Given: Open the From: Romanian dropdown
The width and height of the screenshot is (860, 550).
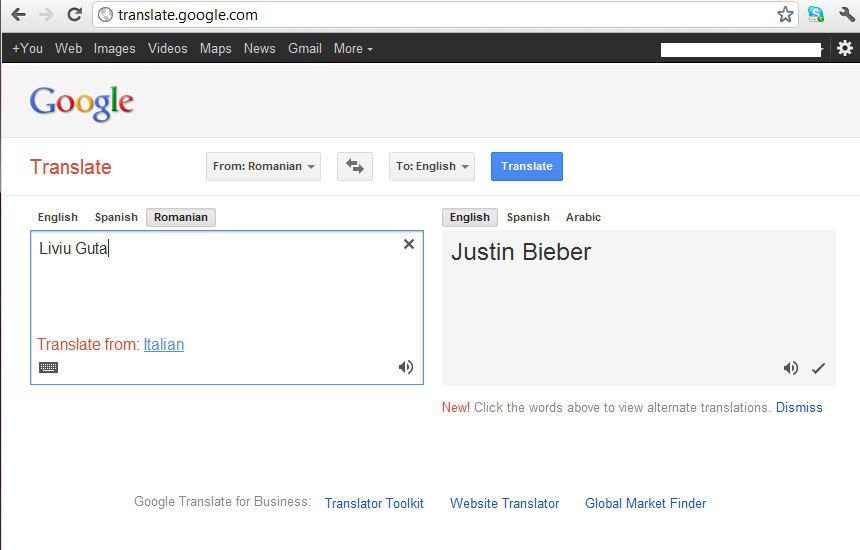Looking at the screenshot, I should pyautogui.click(x=263, y=166).
